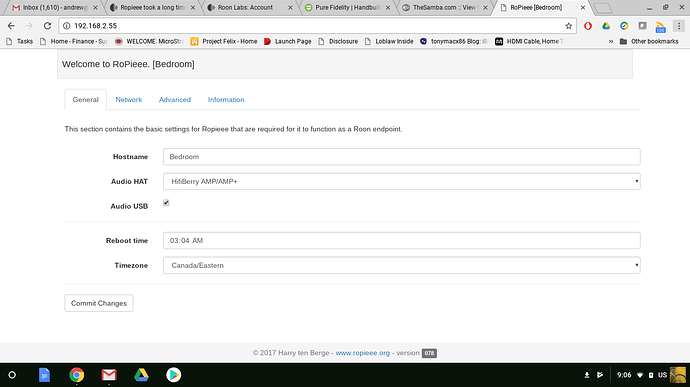Open the Other bookmarks folder
The image size is (690, 387).
(x=649, y=41)
